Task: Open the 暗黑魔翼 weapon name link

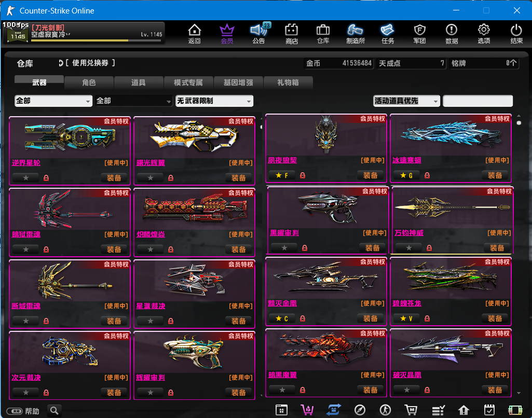Action: [x=282, y=375]
